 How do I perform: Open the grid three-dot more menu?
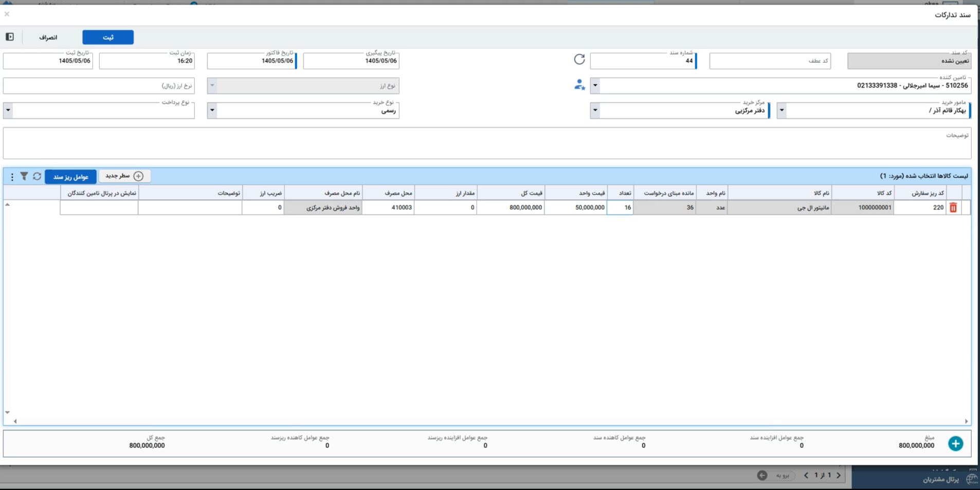(x=12, y=177)
